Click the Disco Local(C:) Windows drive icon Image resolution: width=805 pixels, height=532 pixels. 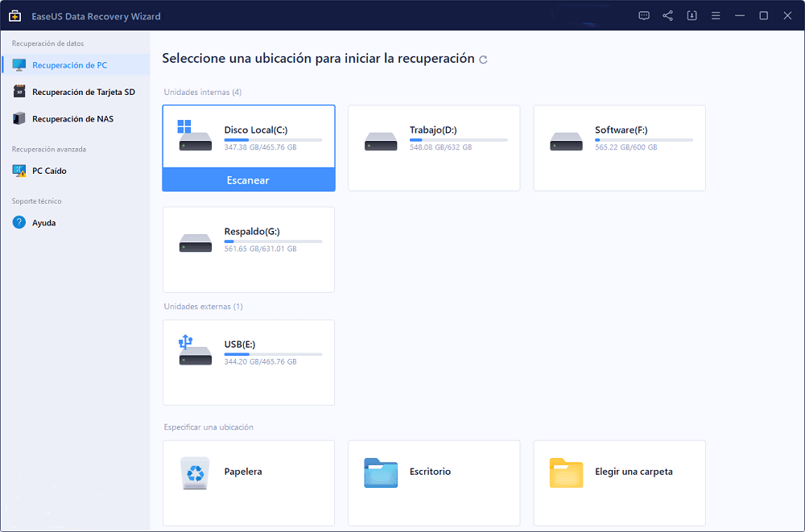click(195, 136)
